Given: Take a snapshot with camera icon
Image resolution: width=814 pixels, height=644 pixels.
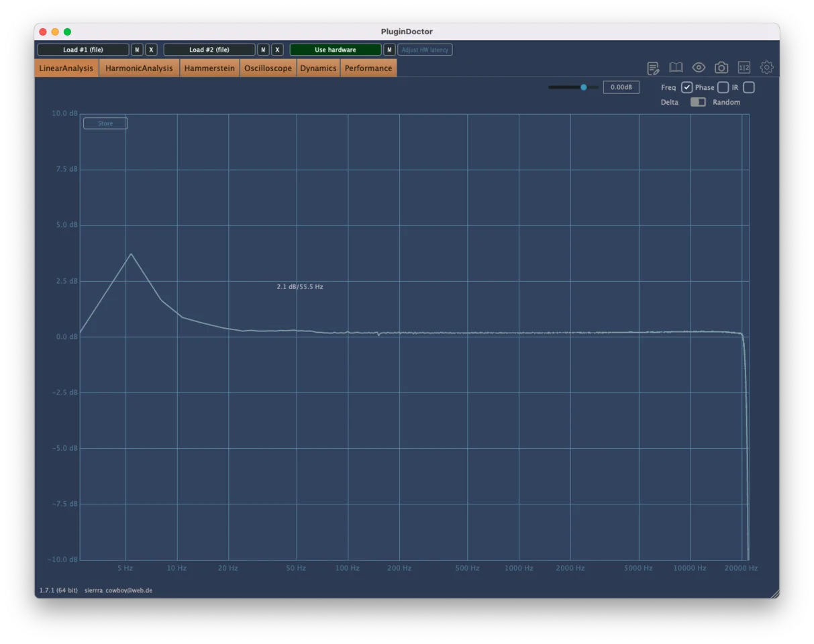Looking at the screenshot, I should click(x=721, y=68).
